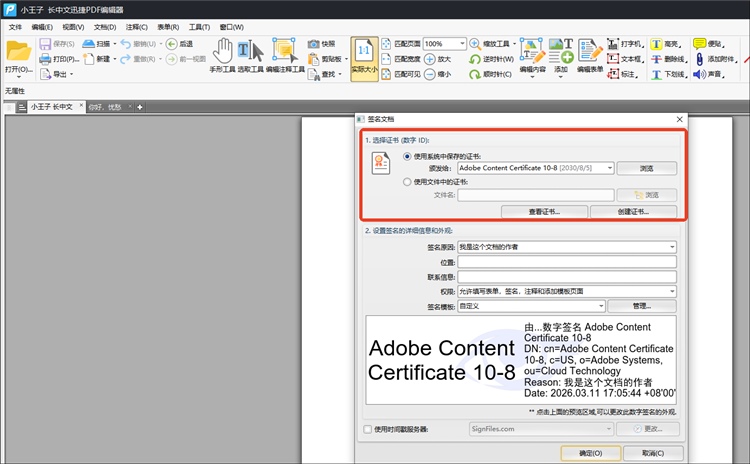Click 浏览 button next to certificate dropdown
The image size is (750, 464).
tap(647, 168)
